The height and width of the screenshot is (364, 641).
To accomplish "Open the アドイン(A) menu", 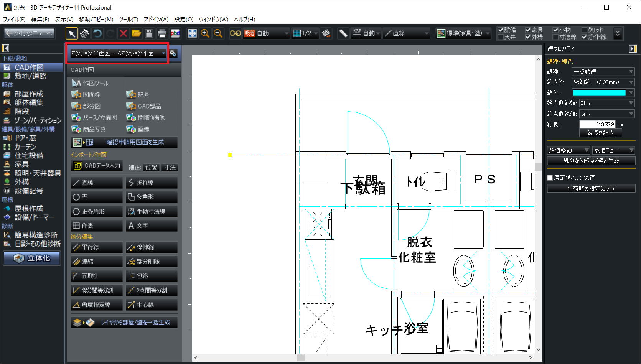I will click(156, 19).
